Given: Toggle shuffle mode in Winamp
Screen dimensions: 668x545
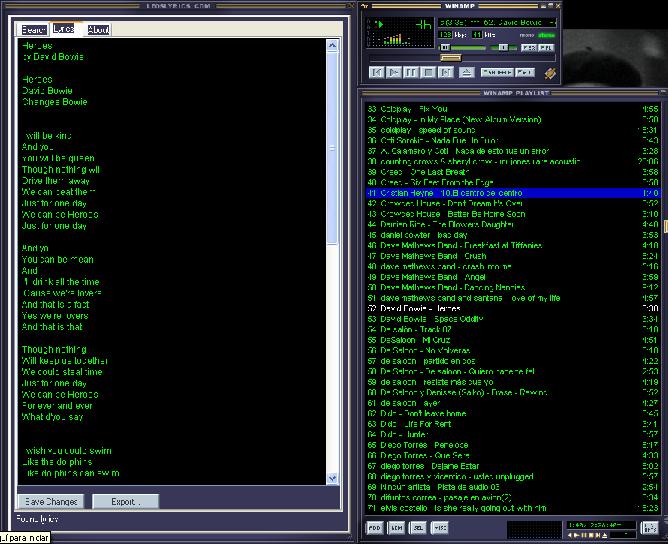Looking at the screenshot, I should [x=497, y=72].
